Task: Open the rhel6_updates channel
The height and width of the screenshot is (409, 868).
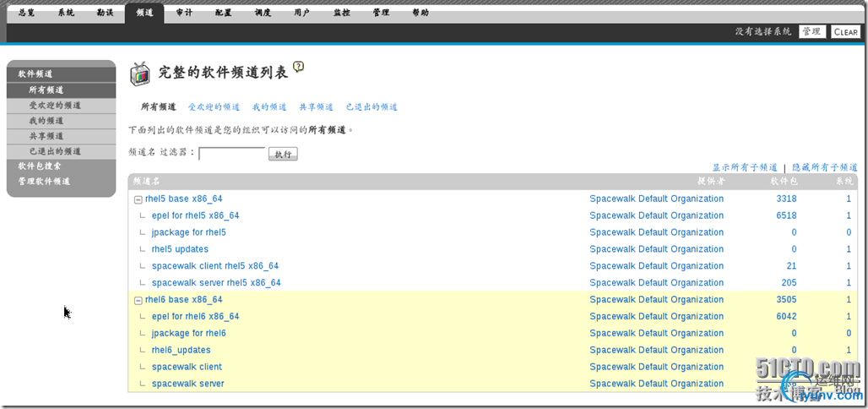Action: [181, 350]
